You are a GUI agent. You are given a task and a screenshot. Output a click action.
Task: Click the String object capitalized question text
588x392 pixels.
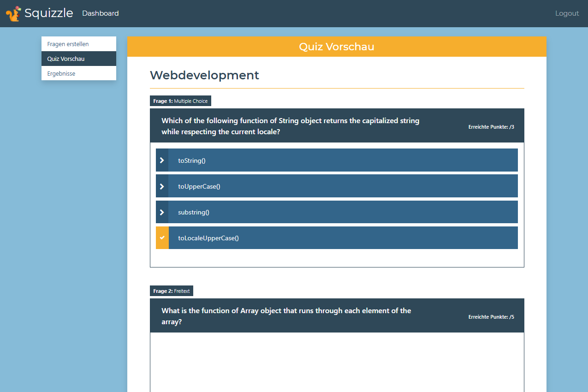(x=291, y=126)
